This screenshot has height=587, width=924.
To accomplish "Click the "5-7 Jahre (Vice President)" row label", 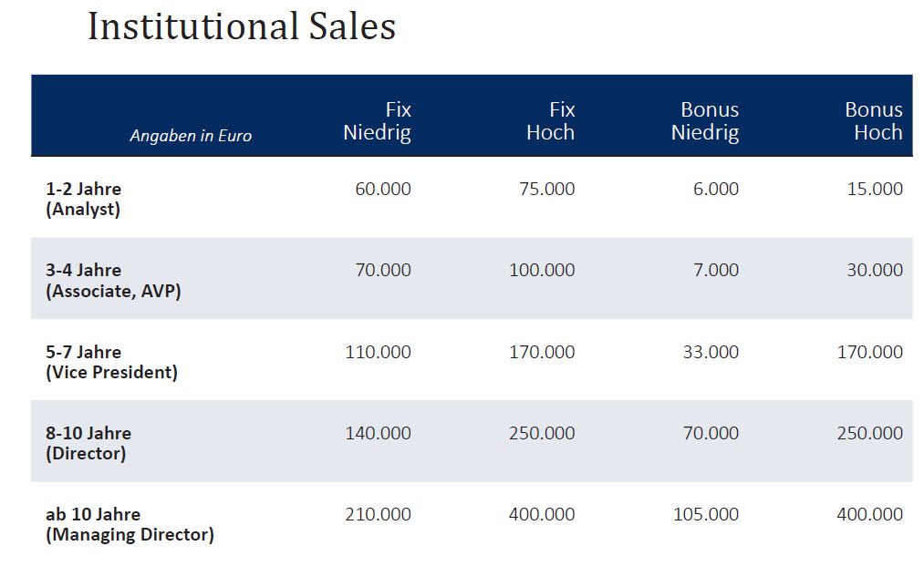I will (x=111, y=362).
